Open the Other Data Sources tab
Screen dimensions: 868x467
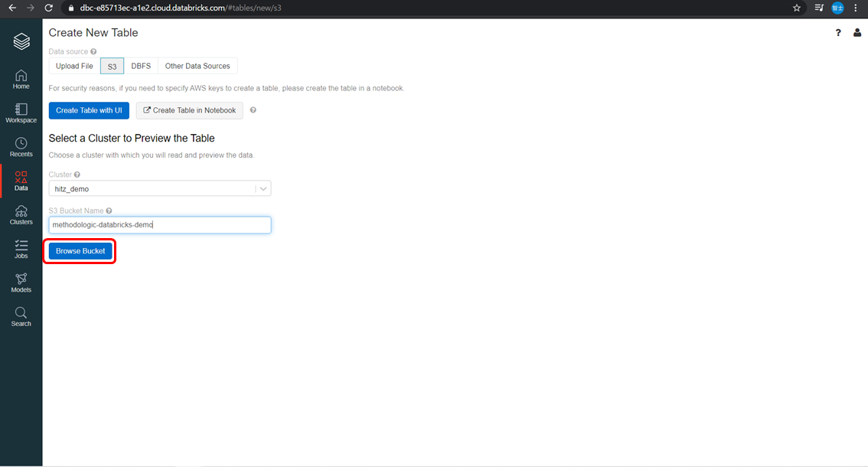pyautogui.click(x=197, y=66)
